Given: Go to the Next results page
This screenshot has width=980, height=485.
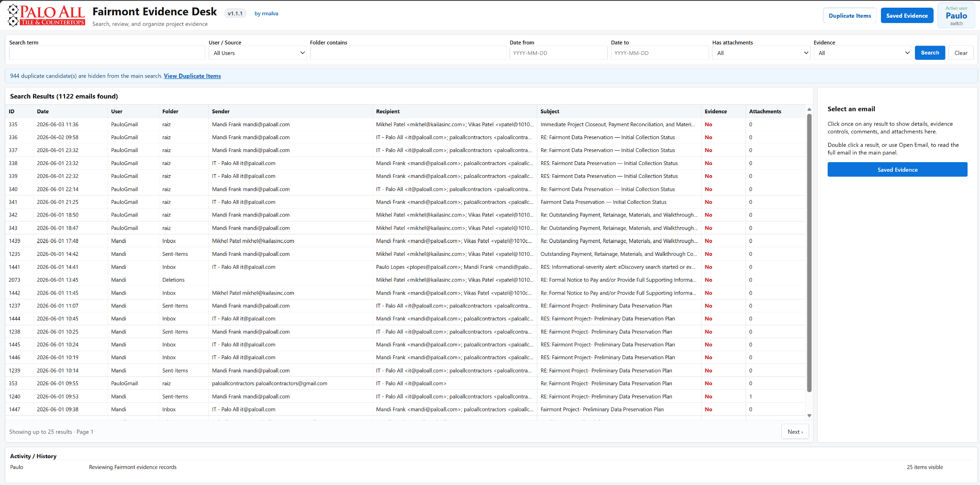Looking at the screenshot, I should click(795, 432).
